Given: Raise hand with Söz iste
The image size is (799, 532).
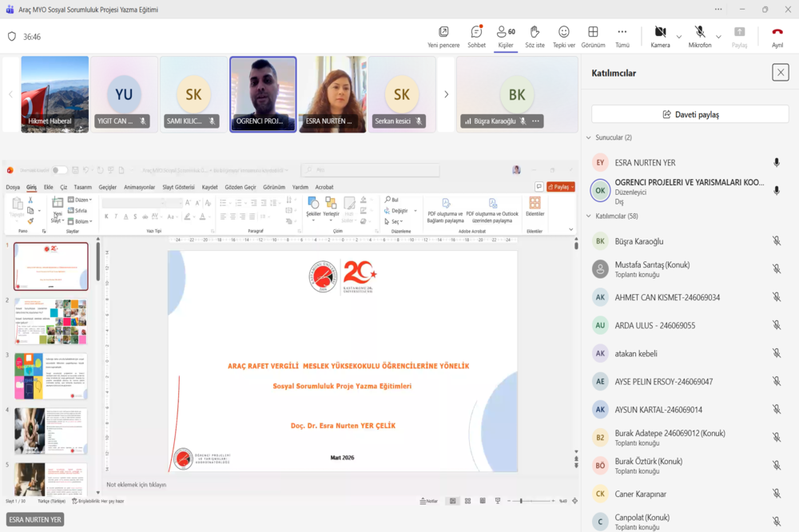Looking at the screenshot, I should (x=535, y=37).
